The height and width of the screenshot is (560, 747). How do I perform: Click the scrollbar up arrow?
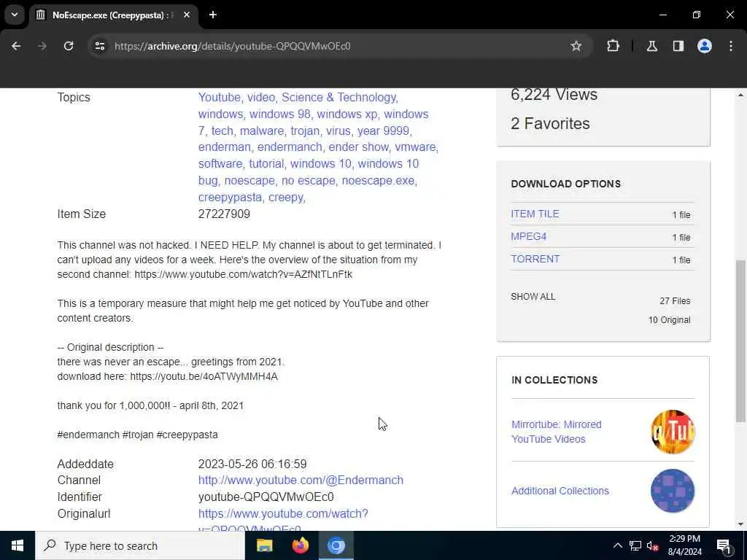740,96
